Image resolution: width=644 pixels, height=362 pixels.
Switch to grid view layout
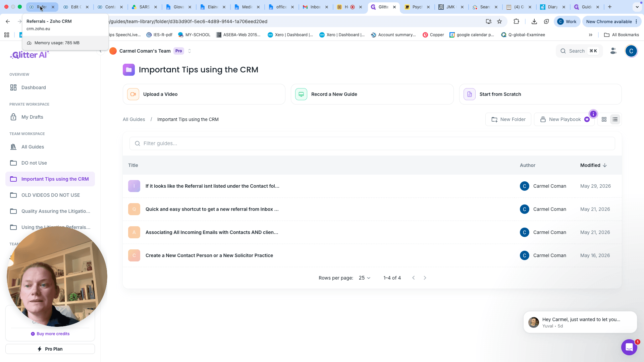point(604,119)
